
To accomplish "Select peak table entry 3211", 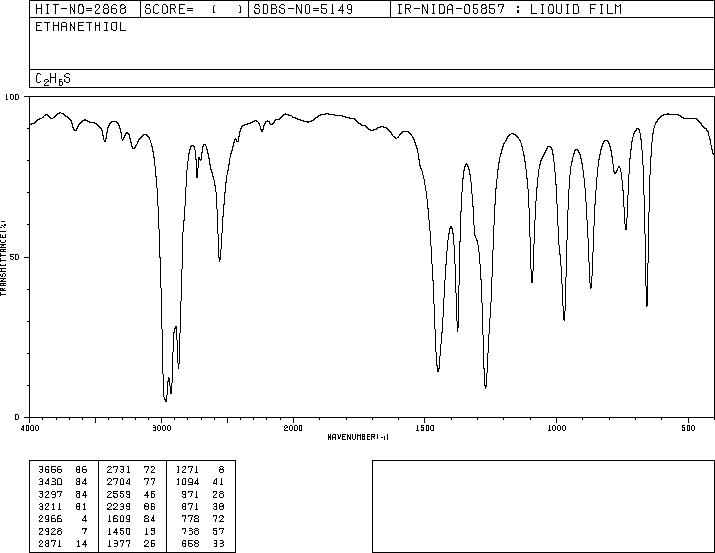I will 50,507.
